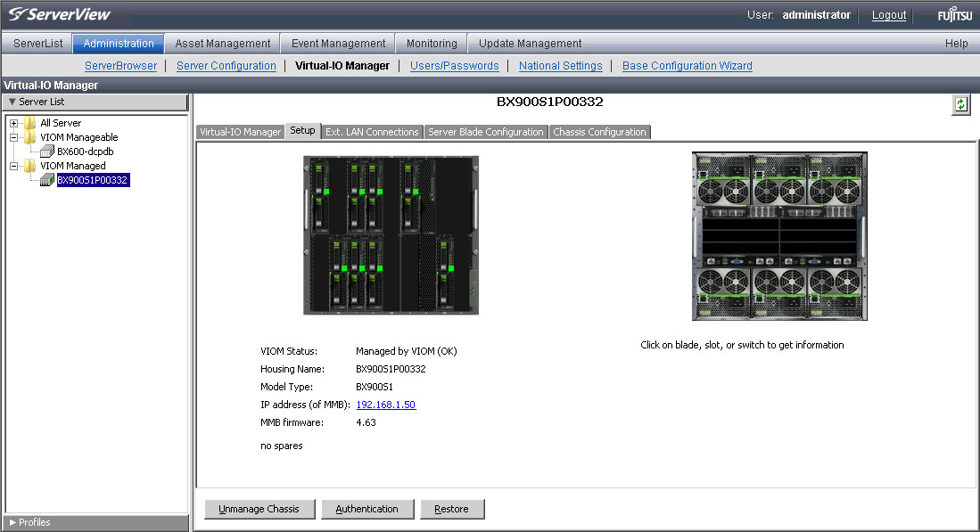Open the Help menu

point(956,43)
